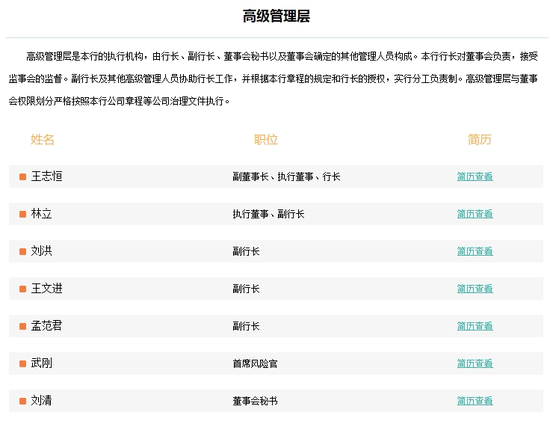The height and width of the screenshot is (424, 550).
Task: Click the 高级管理层 page heading
Action: tap(276, 16)
